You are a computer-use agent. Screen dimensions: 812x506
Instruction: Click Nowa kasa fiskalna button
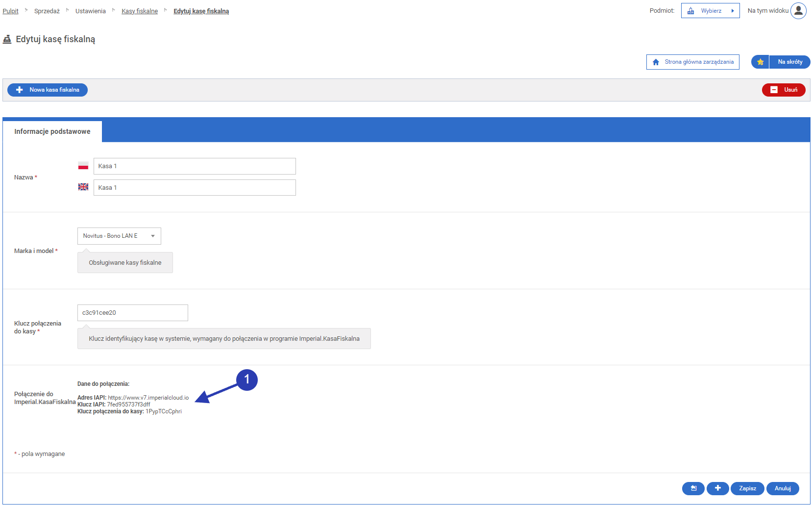[x=48, y=90]
